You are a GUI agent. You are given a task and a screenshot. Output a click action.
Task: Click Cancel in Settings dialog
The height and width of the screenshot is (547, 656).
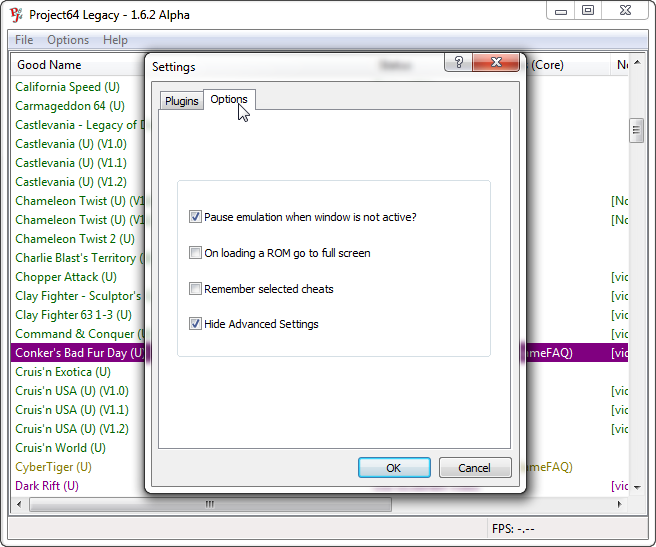[x=475, y=467]
